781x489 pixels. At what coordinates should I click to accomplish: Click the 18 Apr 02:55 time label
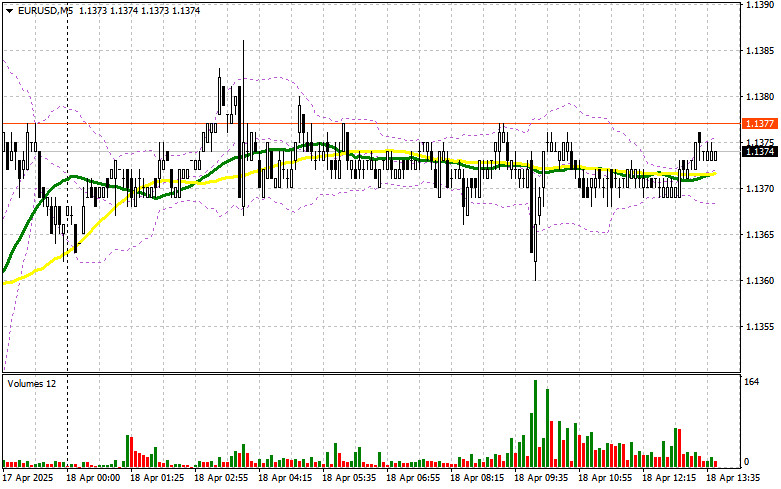click(x=221, y=478)
